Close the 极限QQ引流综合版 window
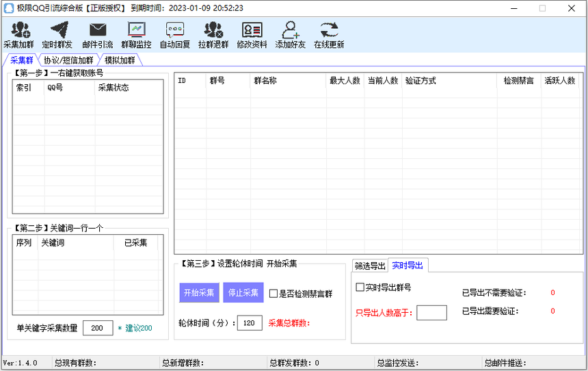Viewport: 588px width, 371px height. click(x=572, y=8)
